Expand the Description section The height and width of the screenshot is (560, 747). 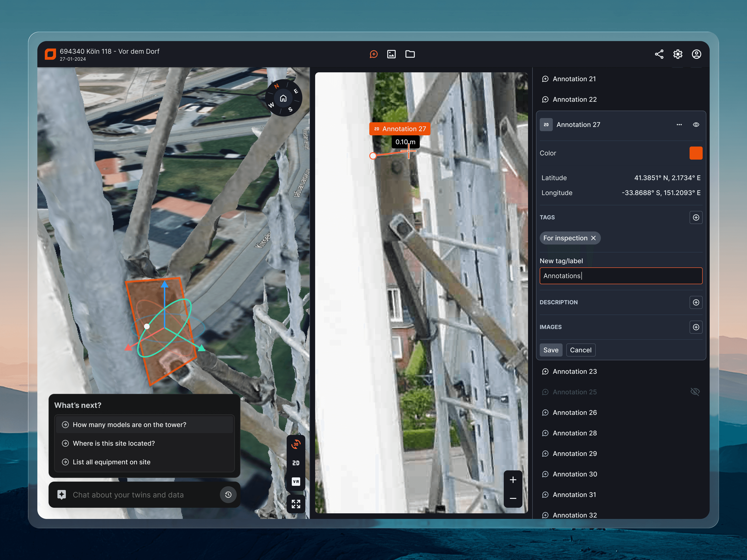[696, 302]
